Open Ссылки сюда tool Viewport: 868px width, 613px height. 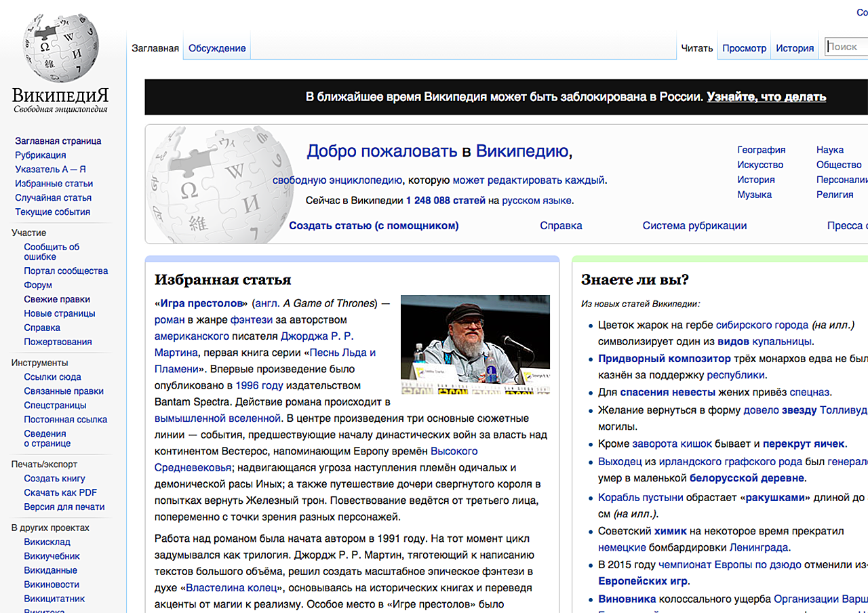pyautogui.click(x=52, y=377)
